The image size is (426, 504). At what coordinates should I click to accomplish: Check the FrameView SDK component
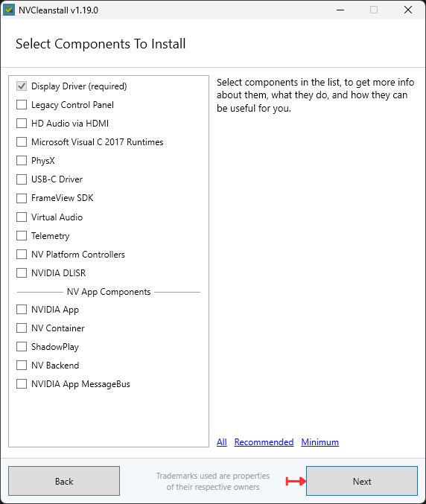(22, 198)
